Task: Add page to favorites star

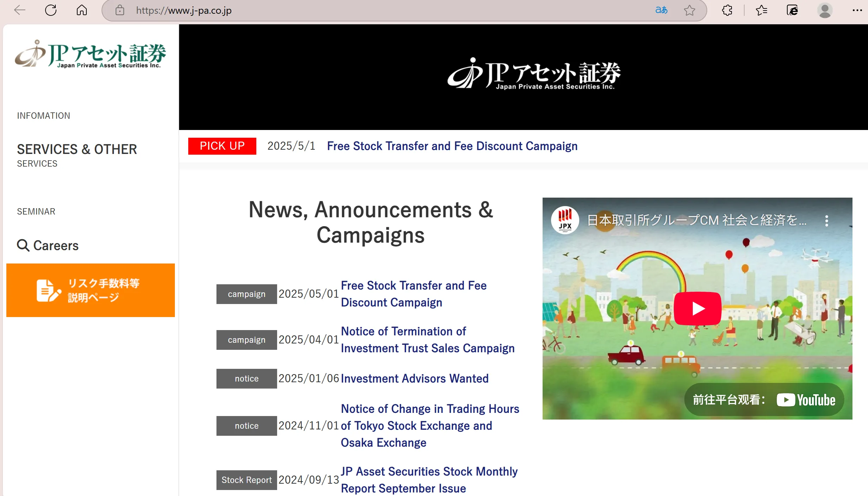Action: (x=689, y=10)
